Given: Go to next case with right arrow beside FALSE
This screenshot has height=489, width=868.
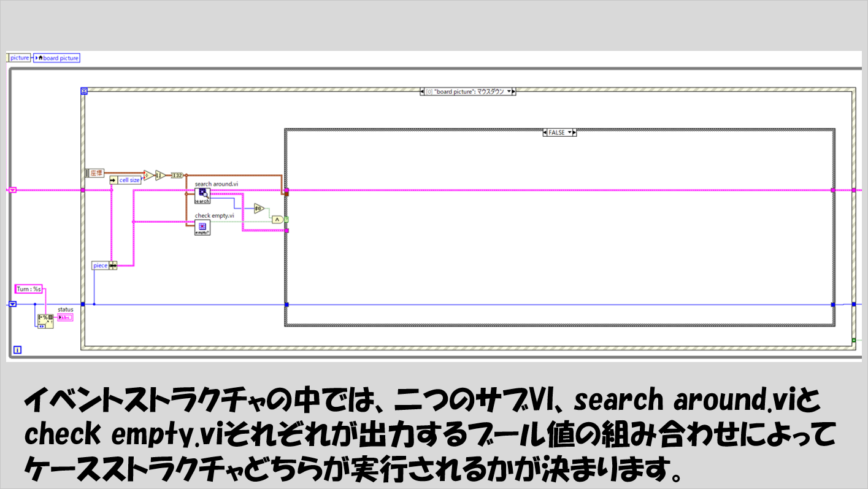Looking at the screenshot, I should 574,133.
